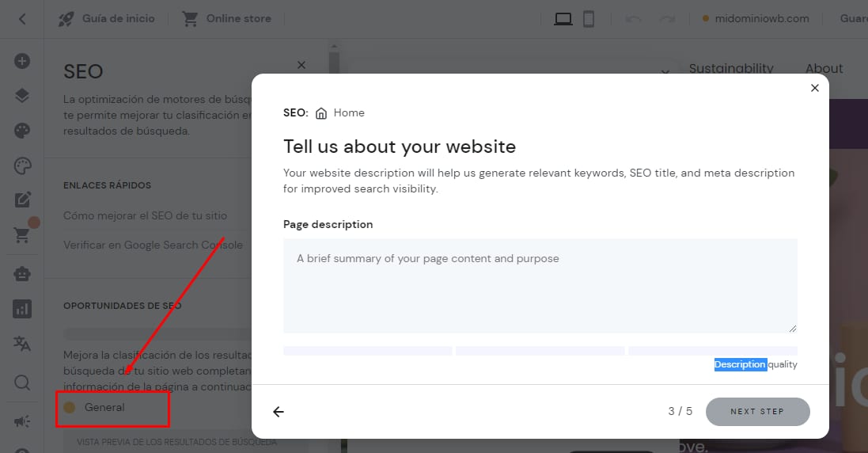The image size is (868, 453).
Task: Open the blog edit icon in sidebar
Action: click(x=22, y=200)
